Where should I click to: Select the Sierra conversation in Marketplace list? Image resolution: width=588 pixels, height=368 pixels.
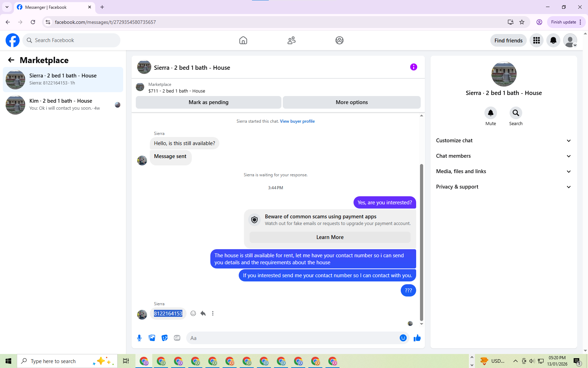(x=63, y=80)
